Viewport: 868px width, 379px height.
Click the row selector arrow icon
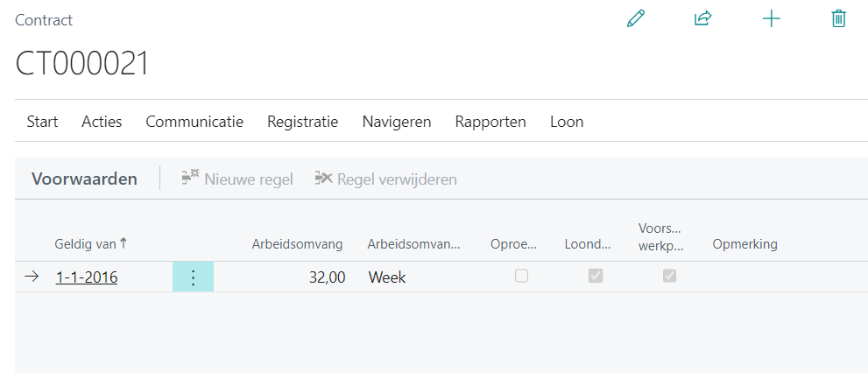32,277
